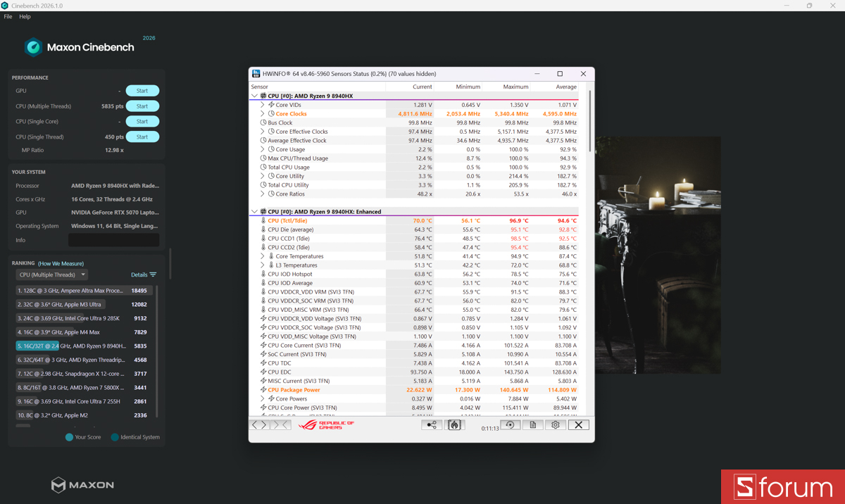Image resolution: width=845 pixels, height=504 pixels.
Task: Click the Minimum column header
Action: (x=468, y=87)
